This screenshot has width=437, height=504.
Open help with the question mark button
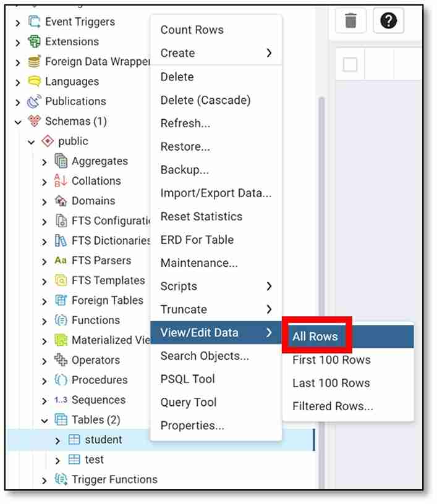388,21
